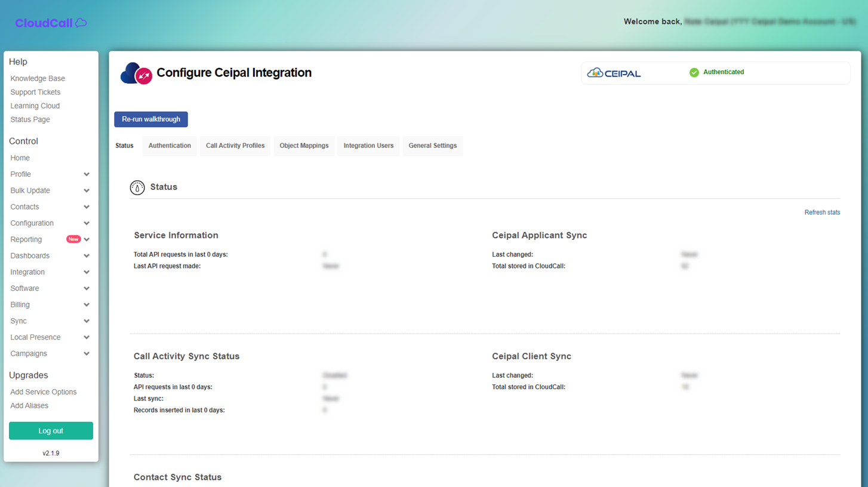Screen dimensions: 868x487
Task: Open the Authentication tab
Action: 170,146
